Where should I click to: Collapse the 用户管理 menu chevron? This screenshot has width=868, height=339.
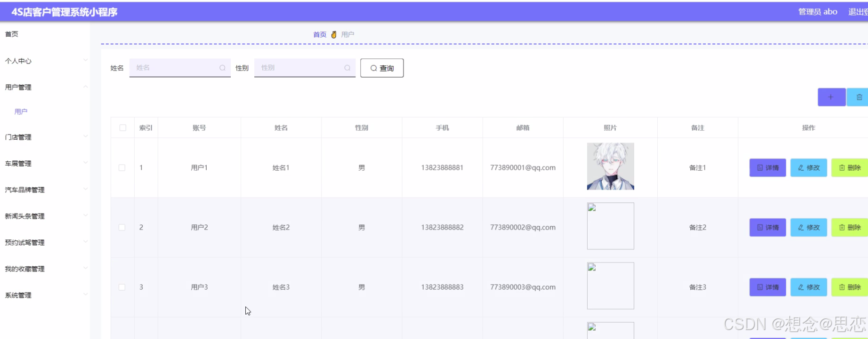(85, 87)
